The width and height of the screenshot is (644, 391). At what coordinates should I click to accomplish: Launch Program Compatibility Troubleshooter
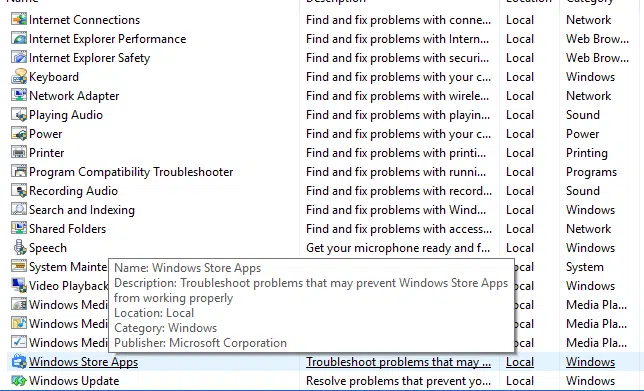[x=131, y=172]
